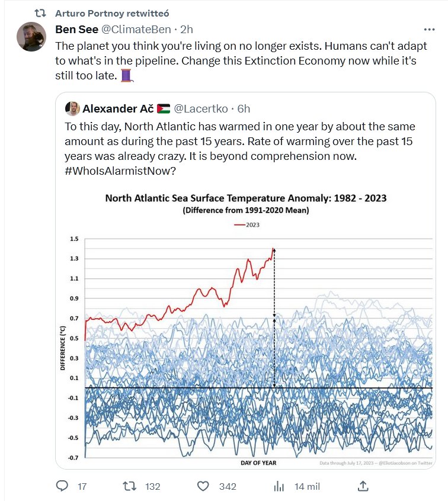Viewport: 448px width, 501px height.
Task: Click the reply speech bubble icon
Action: [63, 486]
